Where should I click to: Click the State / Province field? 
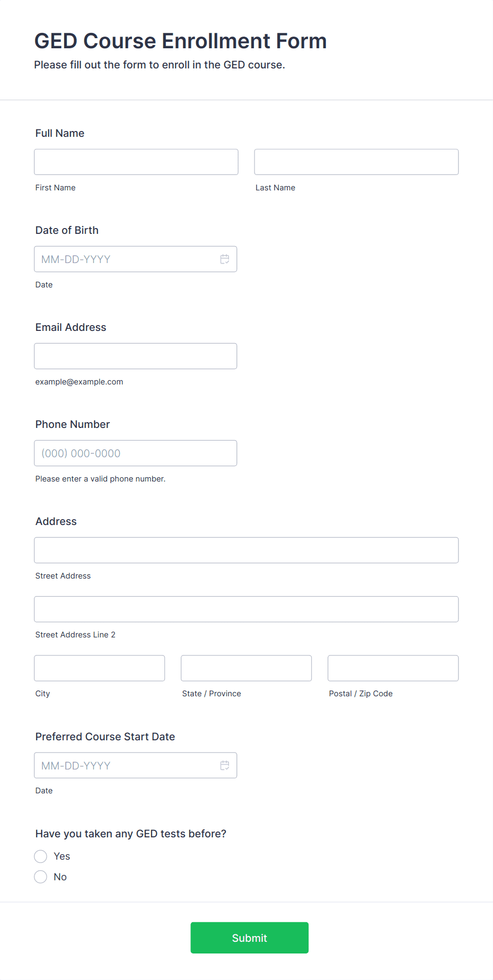[x=247, y=668]
